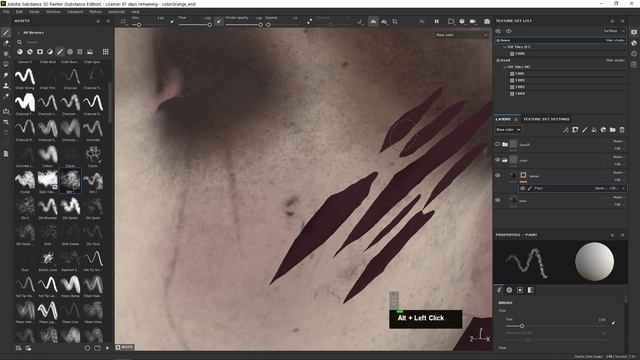Add a smart material layer
The height and width of the screenshot is (360, 640).
pyautogui.click(x=603, y=130)
